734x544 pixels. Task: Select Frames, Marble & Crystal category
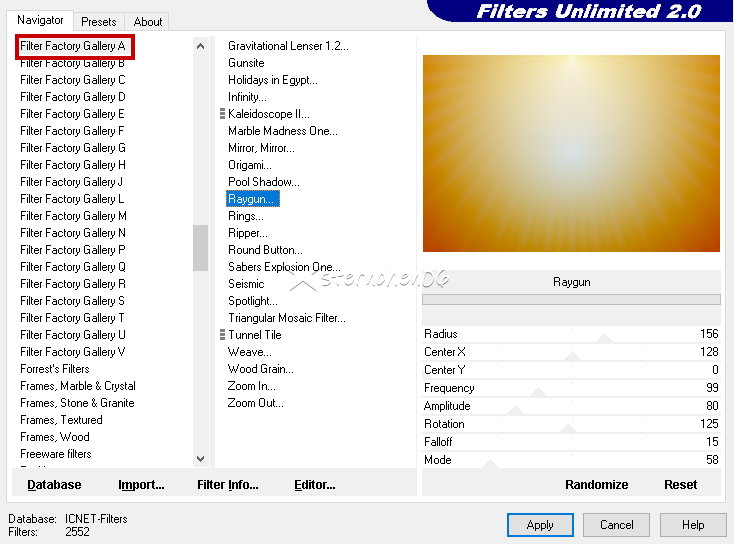click(x=78, y=386)
